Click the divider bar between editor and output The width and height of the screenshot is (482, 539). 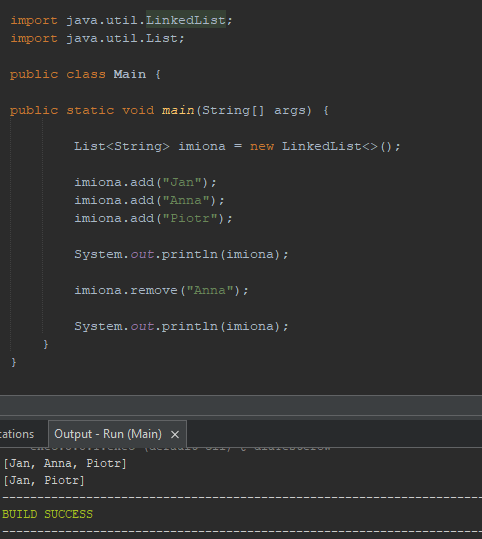coord(241,406)
